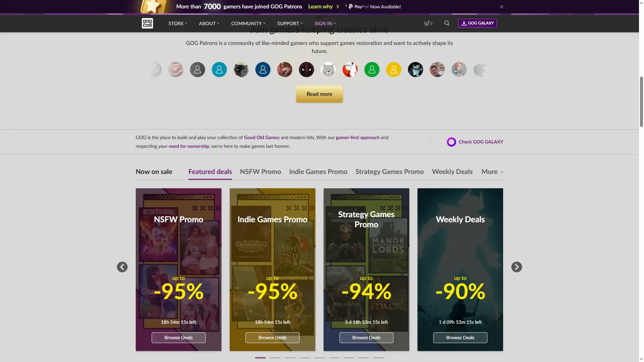
Task: Expand the STORE dropdown menu
Action: [177, 23]
